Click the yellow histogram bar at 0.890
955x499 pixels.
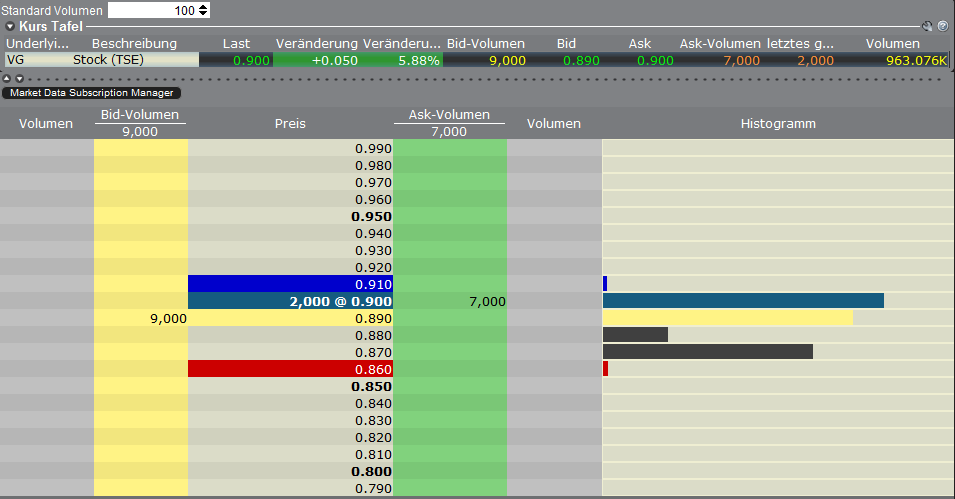728,317
